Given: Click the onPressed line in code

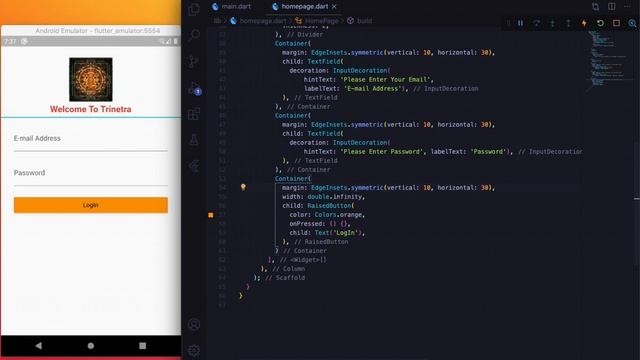Looking at the screenshot, I should 320,224.
